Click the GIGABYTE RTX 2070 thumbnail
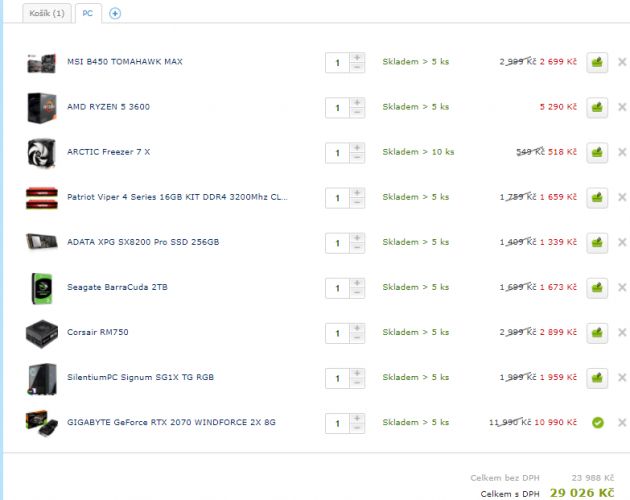630x500 pixels. [x=41, y=423]
